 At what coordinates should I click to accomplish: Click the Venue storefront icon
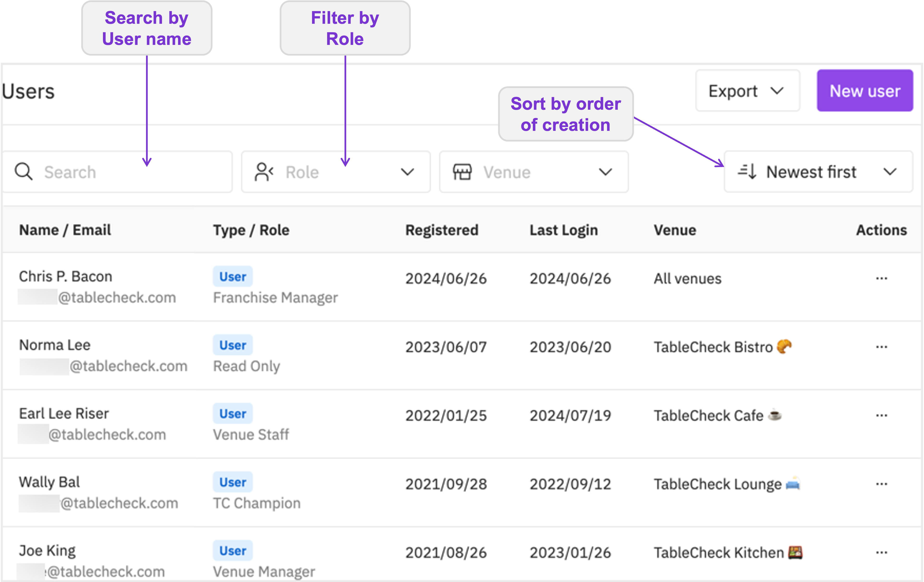(x=462, y=172)
